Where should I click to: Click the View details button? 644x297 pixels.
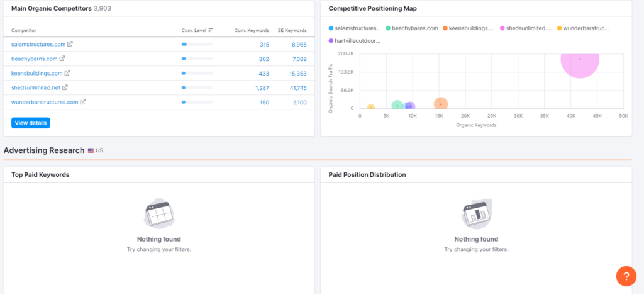pyautogui.click(x=31, y=123)
